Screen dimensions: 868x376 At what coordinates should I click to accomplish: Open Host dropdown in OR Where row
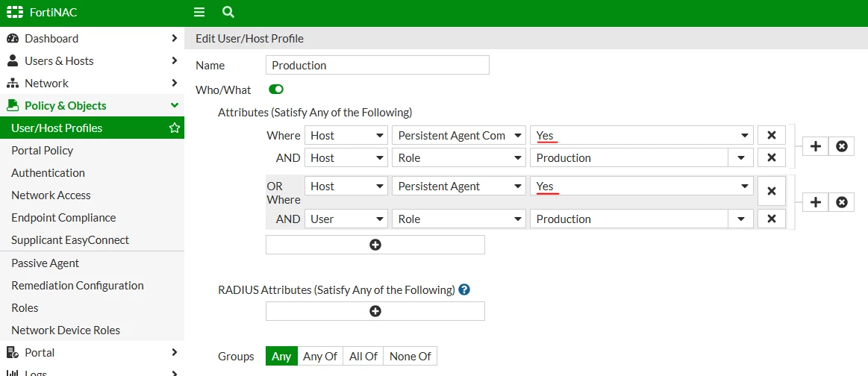coord(346,186)
